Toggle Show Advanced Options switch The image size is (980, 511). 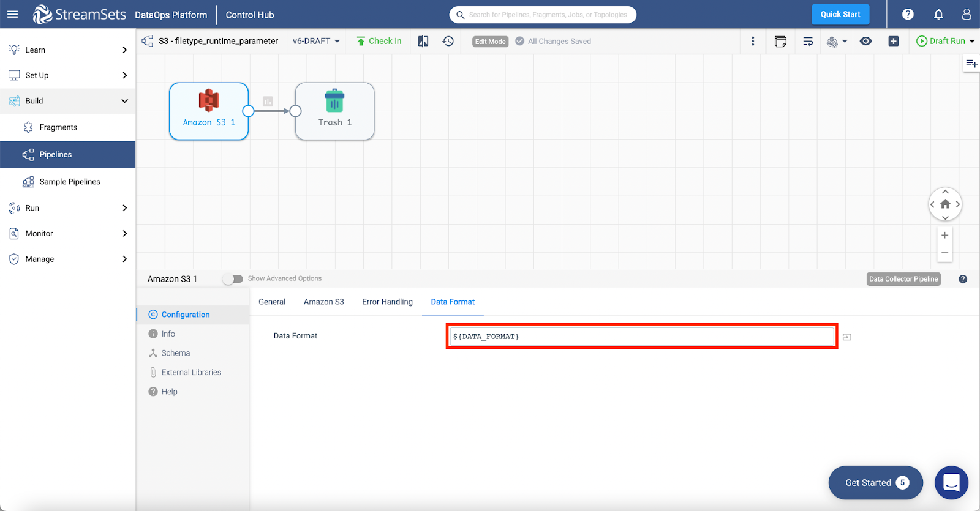[233, 278]
